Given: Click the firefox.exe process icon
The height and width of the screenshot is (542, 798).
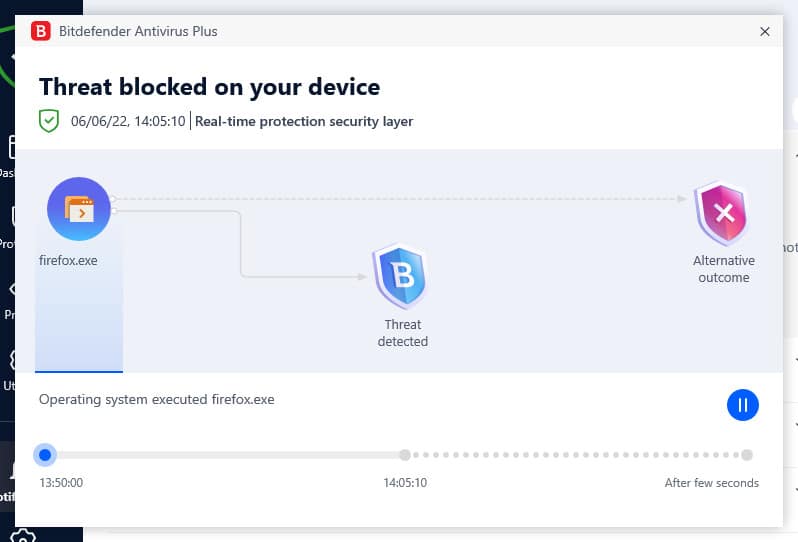Looking at the screenshot, I should (79, 209).
